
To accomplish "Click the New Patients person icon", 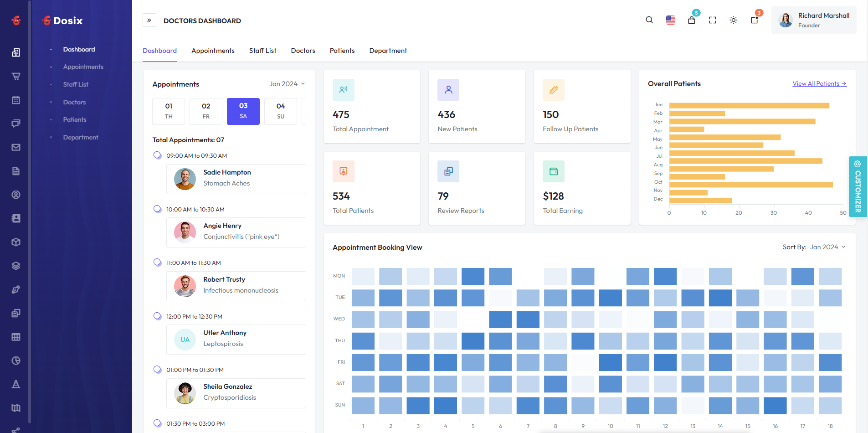I will (x=448, y=90).
